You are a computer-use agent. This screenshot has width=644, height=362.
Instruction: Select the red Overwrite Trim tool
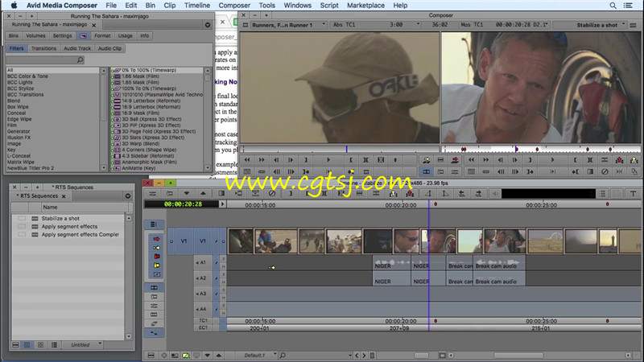tap(156, 257)
